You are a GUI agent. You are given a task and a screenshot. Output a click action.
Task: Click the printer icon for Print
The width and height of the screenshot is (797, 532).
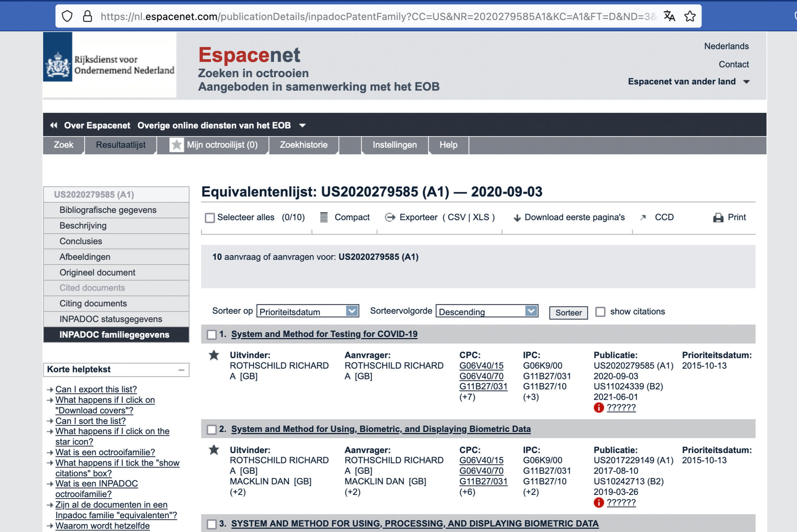[x=718, y=218]
